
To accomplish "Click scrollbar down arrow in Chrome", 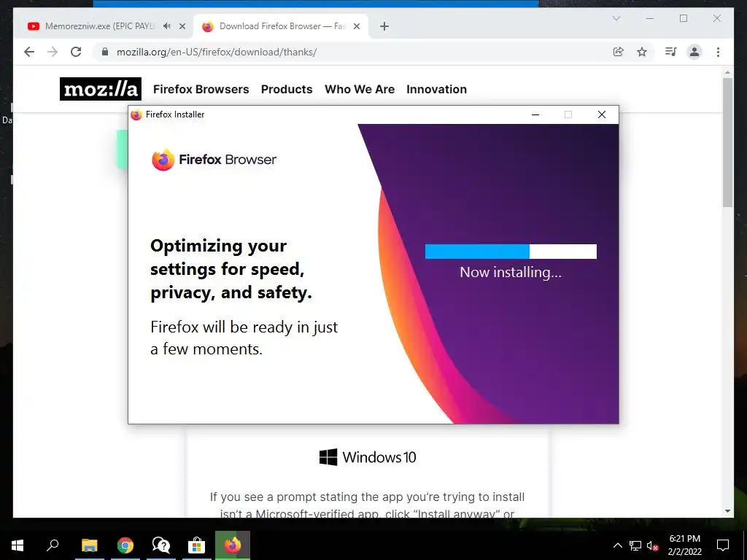I will tap(727, 511).
